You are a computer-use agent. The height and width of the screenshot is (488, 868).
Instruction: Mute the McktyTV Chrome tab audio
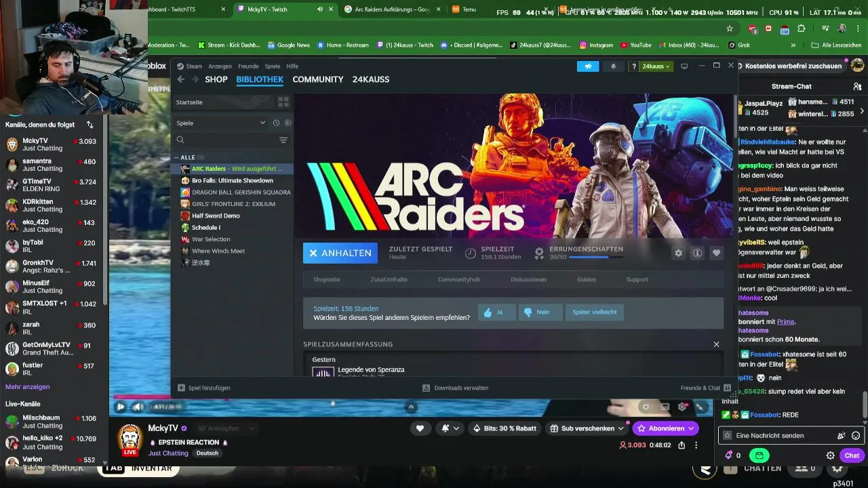pyautogui.click(x=320, y=9)
